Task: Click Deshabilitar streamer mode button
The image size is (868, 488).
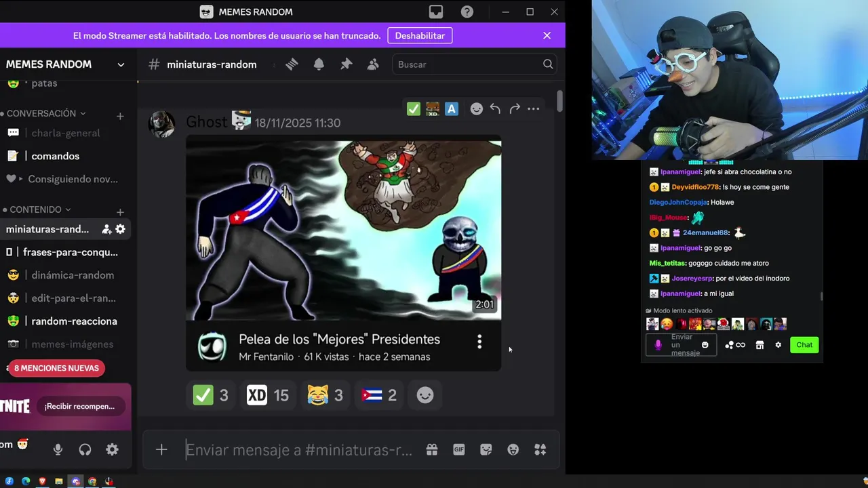Action: coord(420,35)
